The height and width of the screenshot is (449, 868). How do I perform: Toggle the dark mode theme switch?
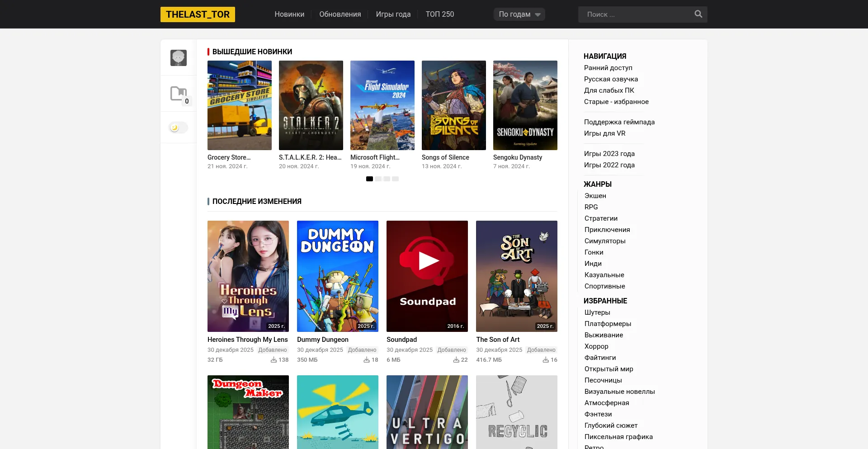(x=178, y=128)
